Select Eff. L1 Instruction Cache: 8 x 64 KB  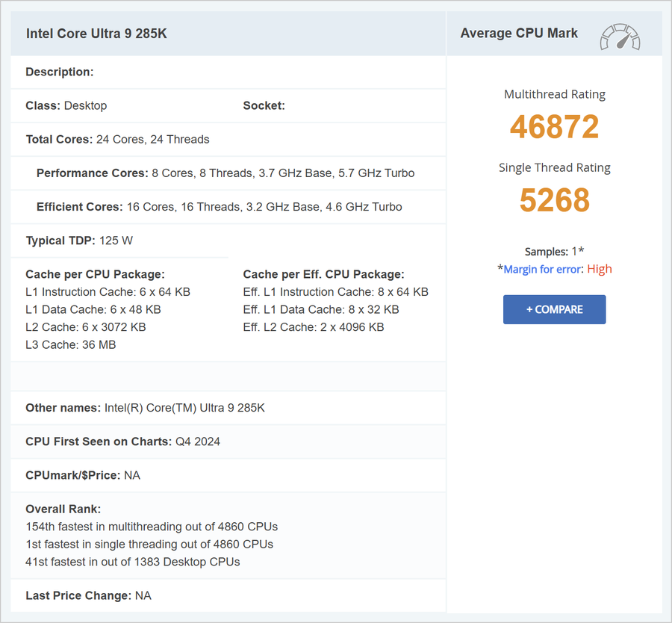point(335,292)
